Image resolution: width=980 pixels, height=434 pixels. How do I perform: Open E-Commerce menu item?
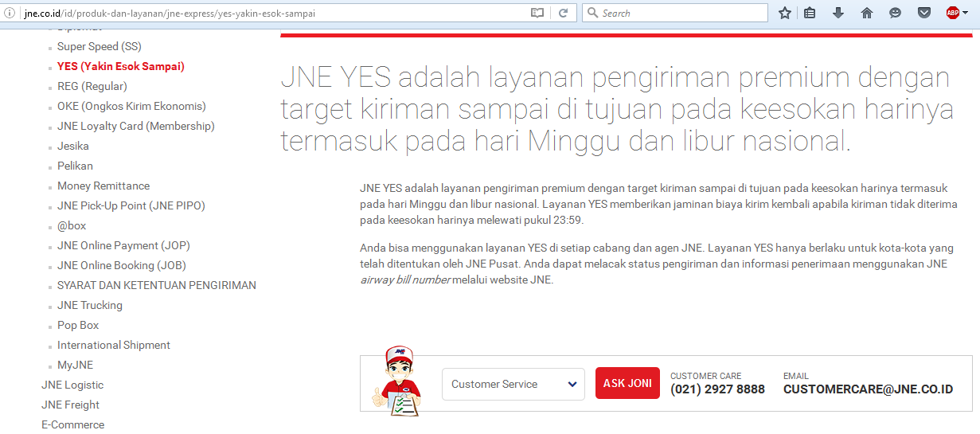pyautogui.click(x=72, y=424)
